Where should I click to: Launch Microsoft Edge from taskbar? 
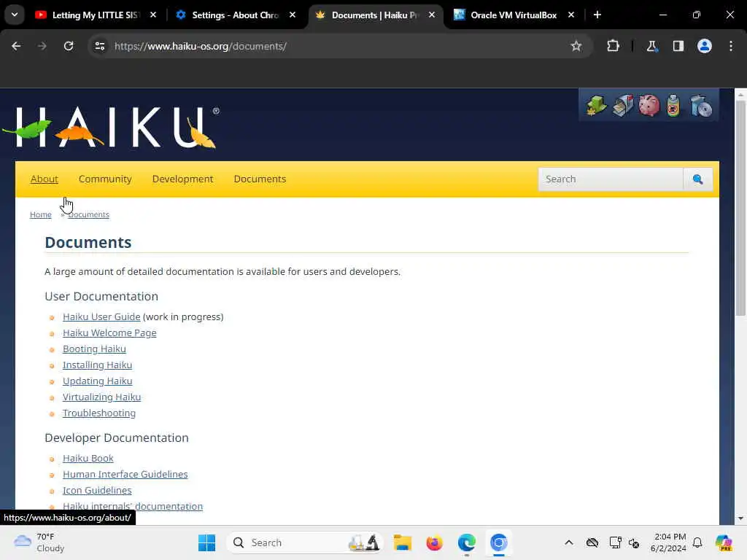tap(467, 542)
